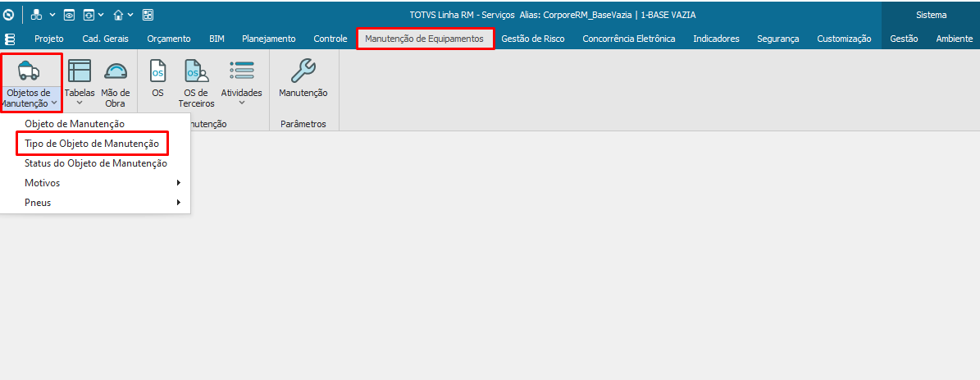Click the grid layout icon in quick toolbar

coord(148,15)
